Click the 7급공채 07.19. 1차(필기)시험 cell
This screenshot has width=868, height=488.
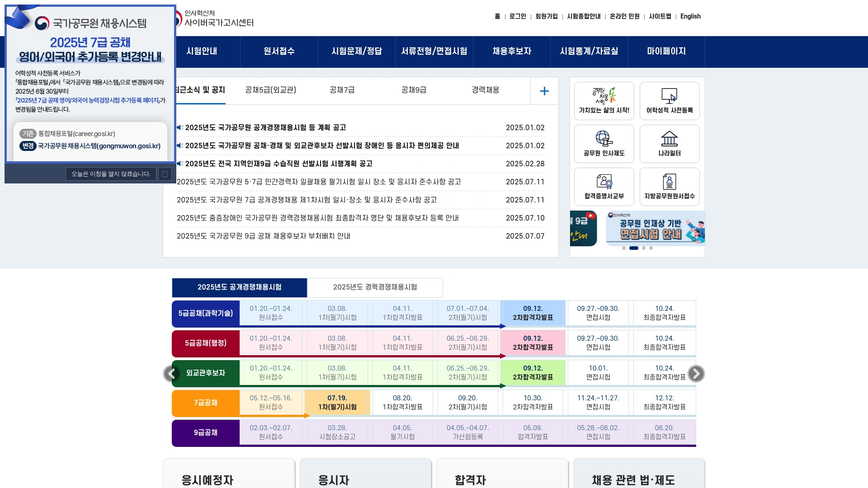[338, 403]
